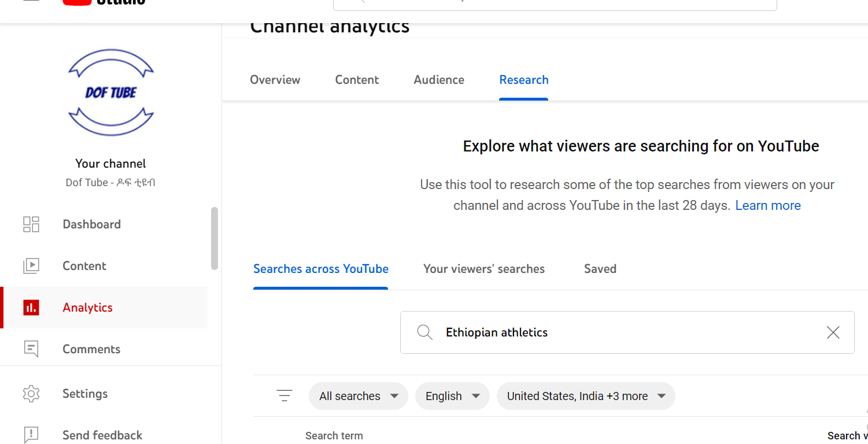Click the Send feedback exclamation icon

click(x=31, y=435)
